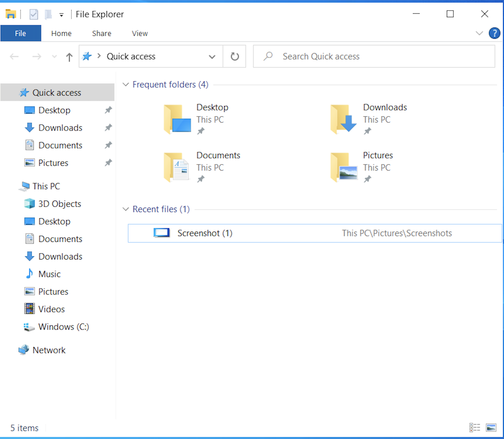This screenshot has width=504, height=439.
Task: Open the File menu tab
Action: coord(20,34)
